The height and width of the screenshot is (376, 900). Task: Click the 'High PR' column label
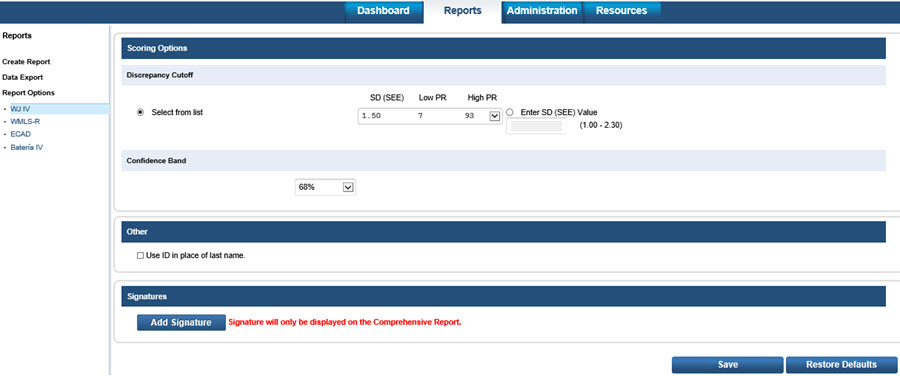pos(482,98)
